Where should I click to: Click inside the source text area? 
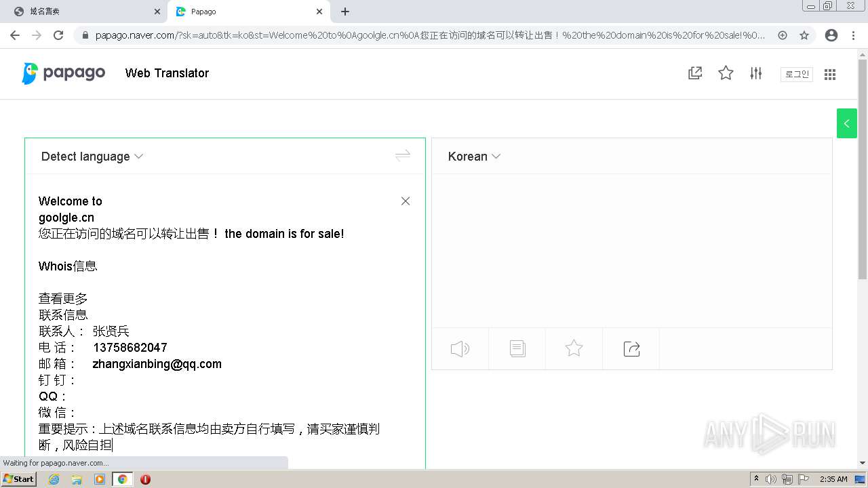[217, 322]
